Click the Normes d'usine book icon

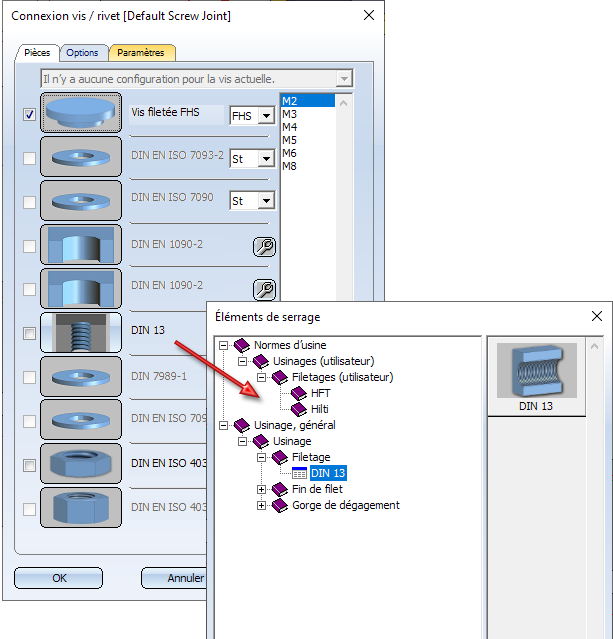coord(242,345)
